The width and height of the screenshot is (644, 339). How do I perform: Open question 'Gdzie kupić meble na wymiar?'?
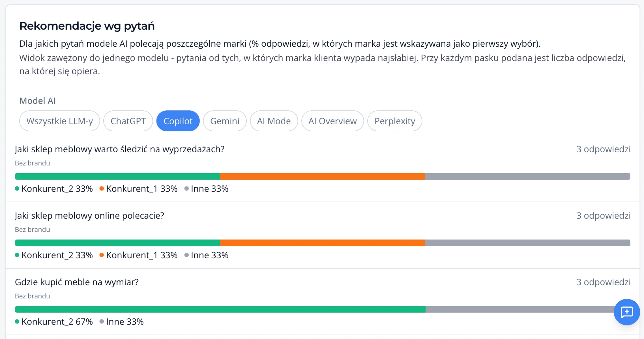pyautogui.click(x=77, y=282)
